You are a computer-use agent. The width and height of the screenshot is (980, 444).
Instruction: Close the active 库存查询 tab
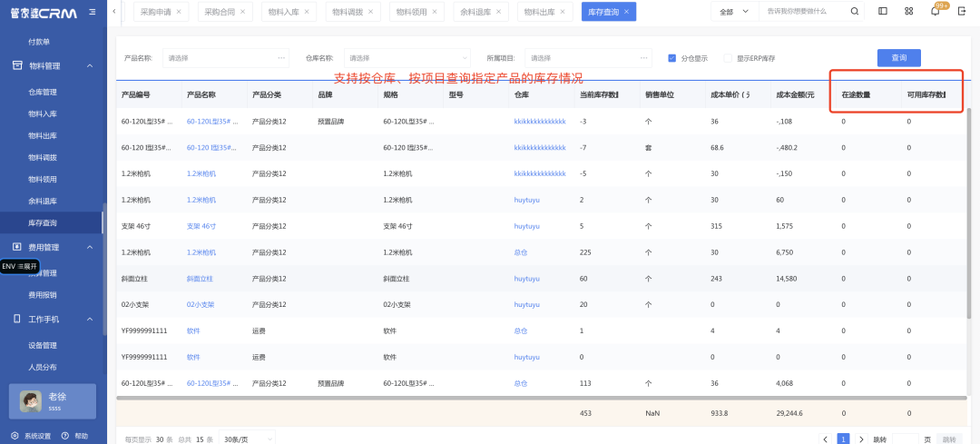pos(626,11)
